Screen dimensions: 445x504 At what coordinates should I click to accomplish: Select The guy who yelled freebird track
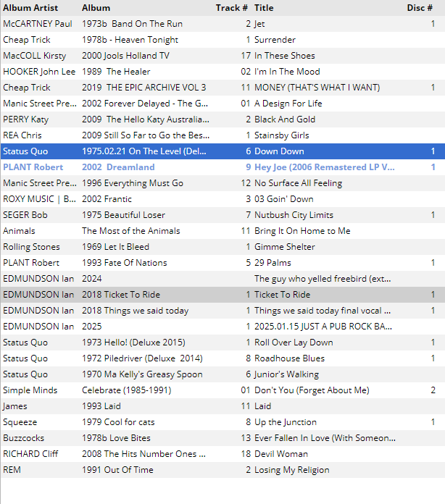[323, 279]
